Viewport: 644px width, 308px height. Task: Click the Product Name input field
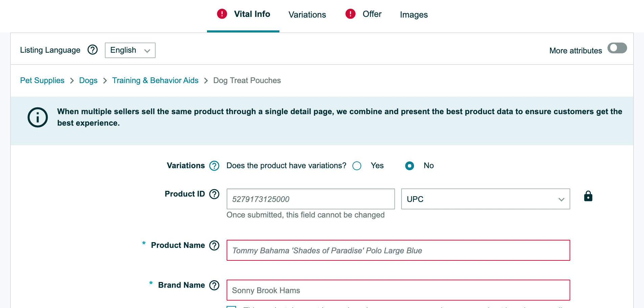(398, 250)
